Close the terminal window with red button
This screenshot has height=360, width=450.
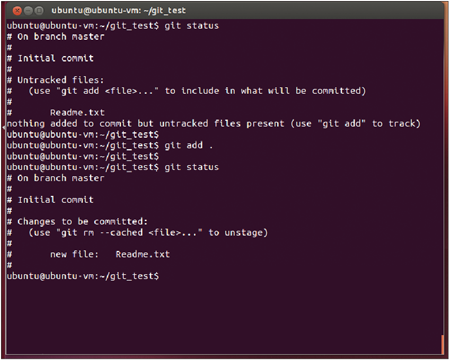(x=17, y=11)
